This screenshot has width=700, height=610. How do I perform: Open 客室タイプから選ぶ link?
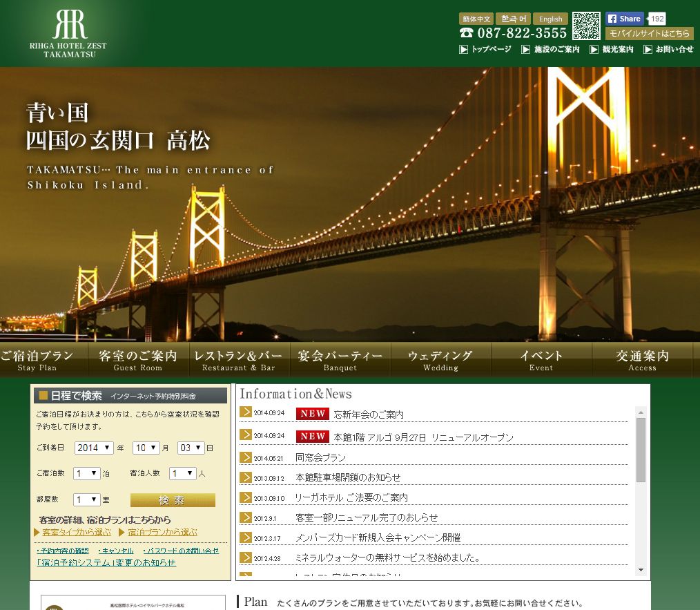click(x=77, y=532)
